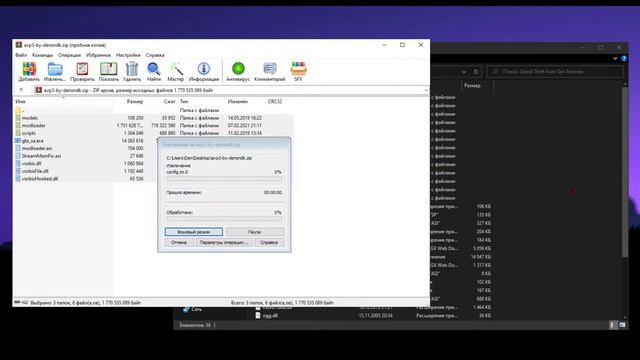Open the Операции menu
The height and width of the screenshot is (360, 640).
pos(69,55)
